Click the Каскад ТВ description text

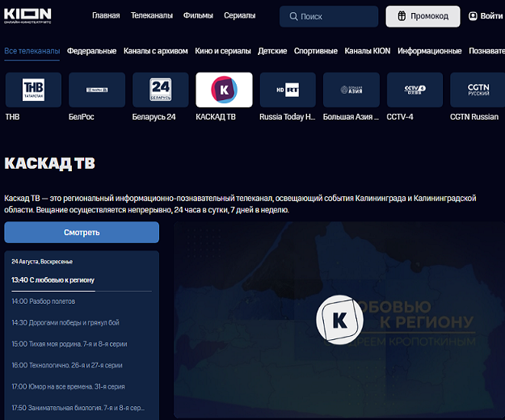pos(240,204)
